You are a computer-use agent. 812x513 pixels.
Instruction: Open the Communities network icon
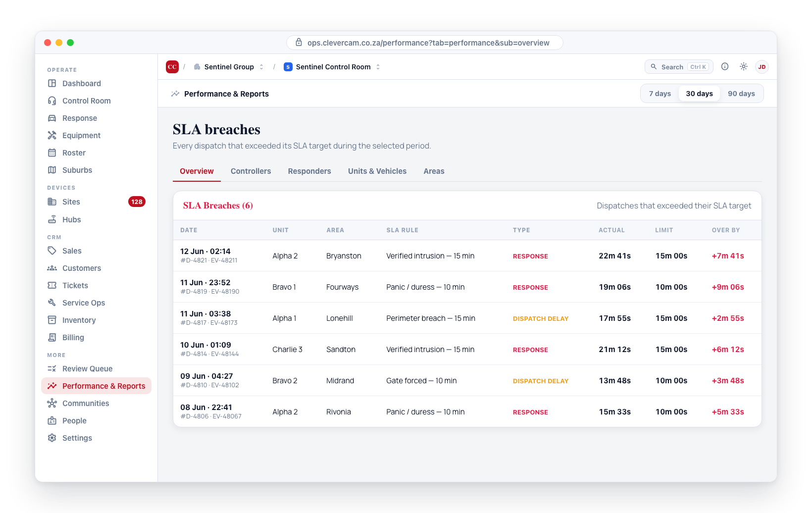click(52, 403)
